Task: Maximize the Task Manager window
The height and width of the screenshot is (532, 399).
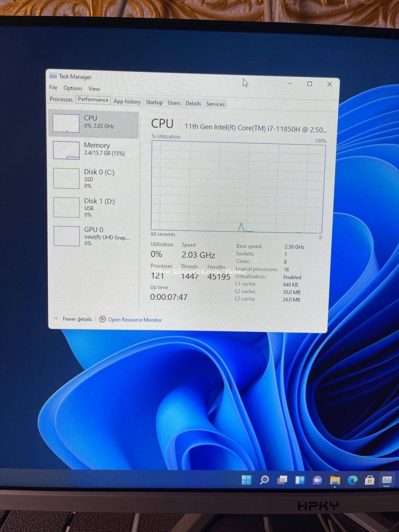Action: click(310, 84)
